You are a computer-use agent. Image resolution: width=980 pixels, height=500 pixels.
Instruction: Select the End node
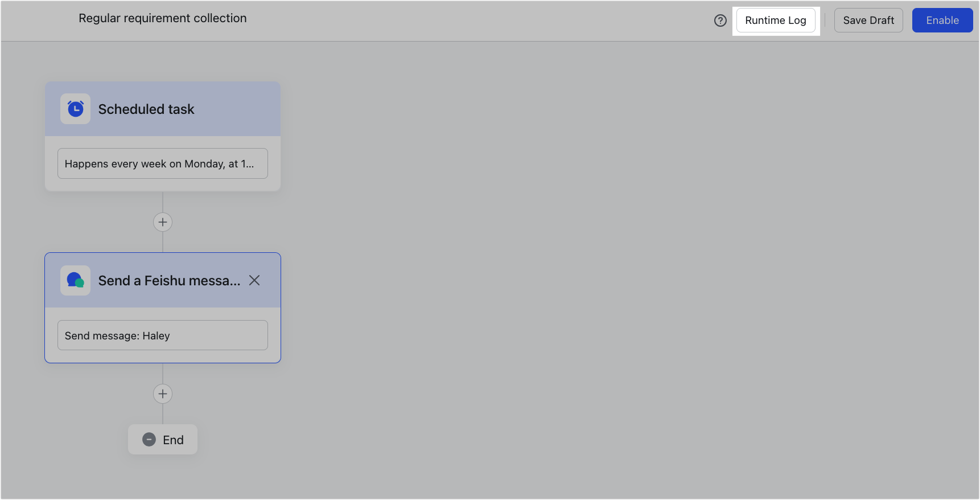pyautogui.click(x=163, y=440)
